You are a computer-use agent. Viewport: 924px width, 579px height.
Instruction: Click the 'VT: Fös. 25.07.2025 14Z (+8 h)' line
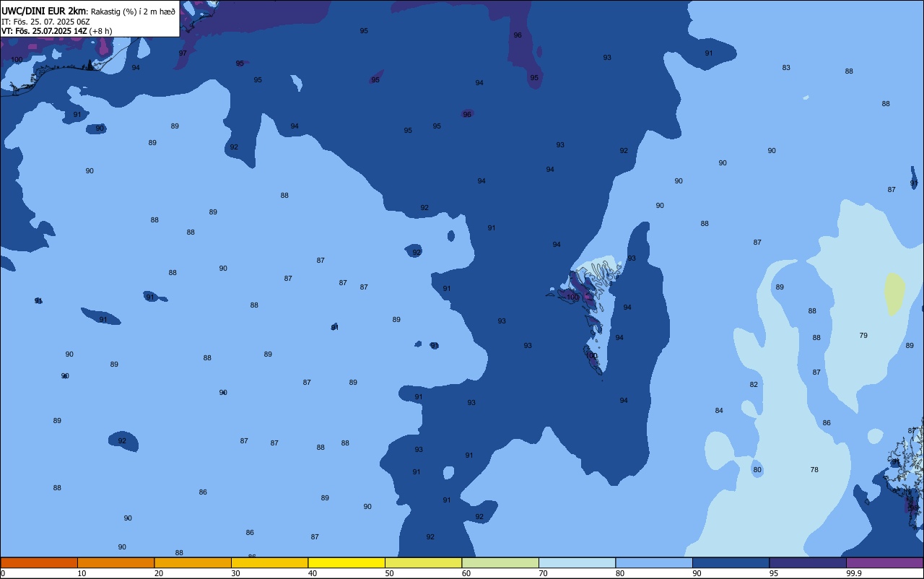click(56, 31)
